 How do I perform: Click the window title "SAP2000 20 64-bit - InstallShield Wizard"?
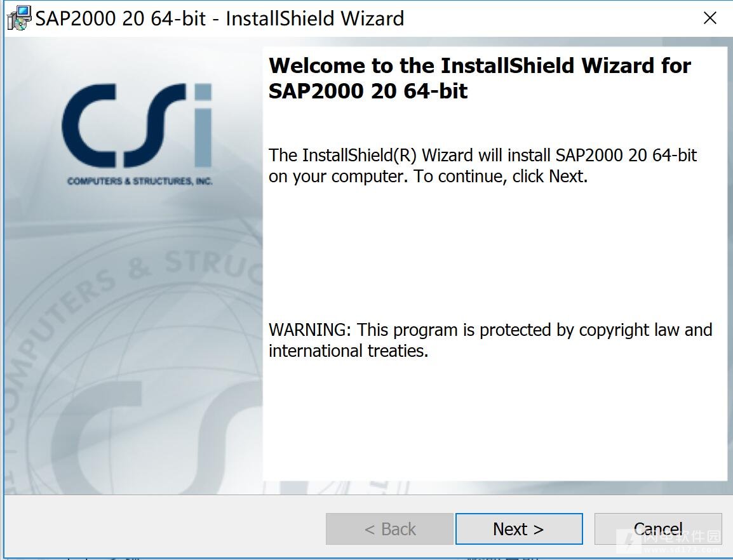[220, 18]
